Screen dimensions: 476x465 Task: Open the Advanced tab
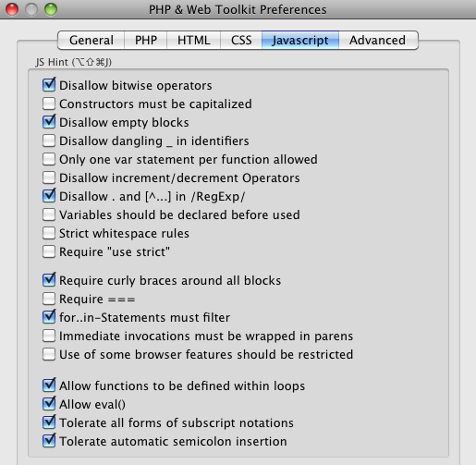point(378,40)
